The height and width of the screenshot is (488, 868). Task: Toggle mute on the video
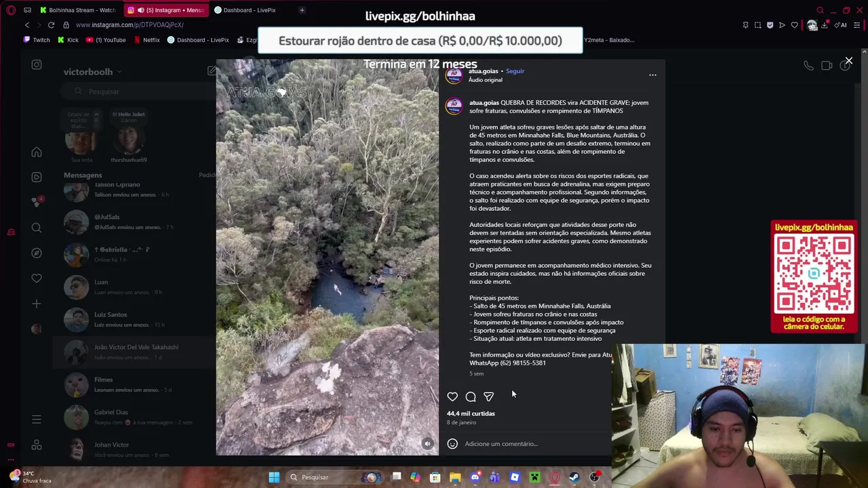point(427,444)
